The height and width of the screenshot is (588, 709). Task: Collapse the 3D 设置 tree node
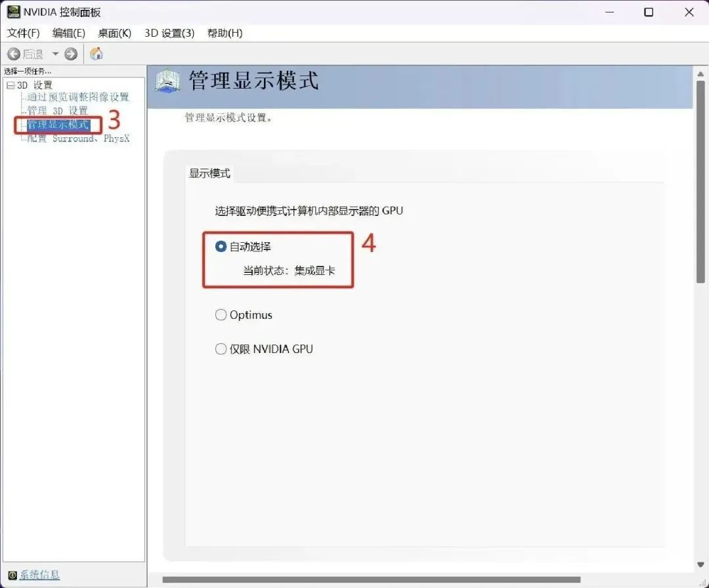tap(11, 85)
